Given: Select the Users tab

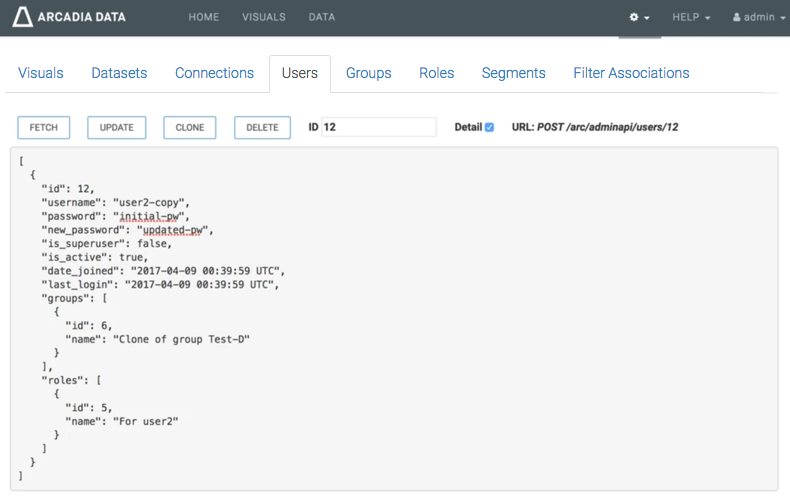Looking at the screenshot, I should pos(300,73).
